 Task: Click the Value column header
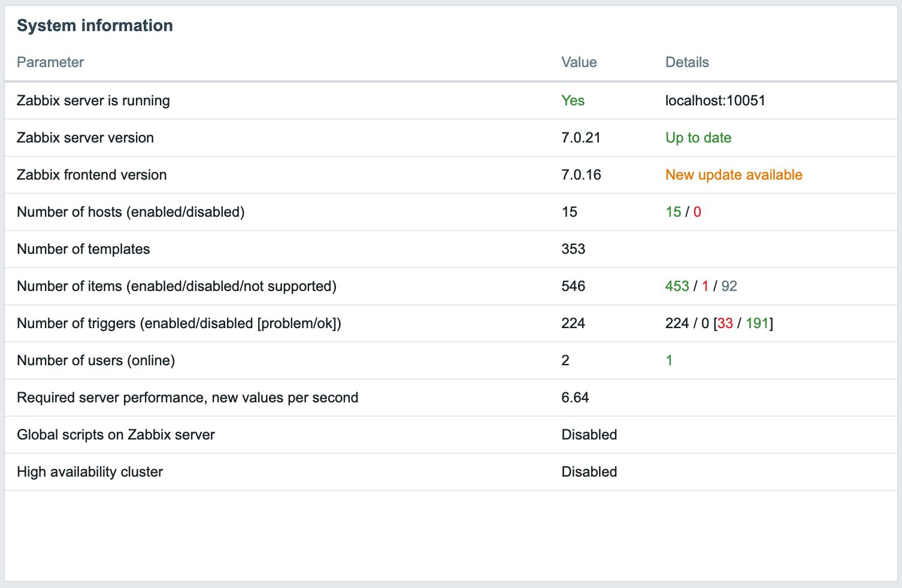click(579, 62)
